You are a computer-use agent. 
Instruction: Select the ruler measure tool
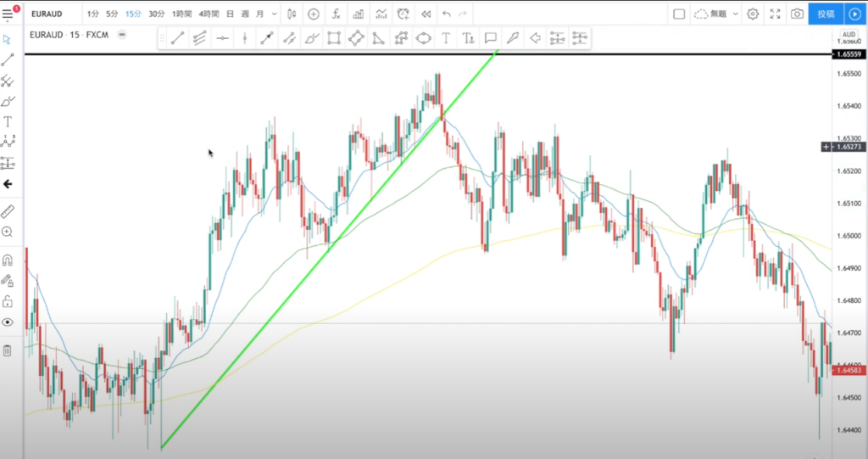pos(8,210)
